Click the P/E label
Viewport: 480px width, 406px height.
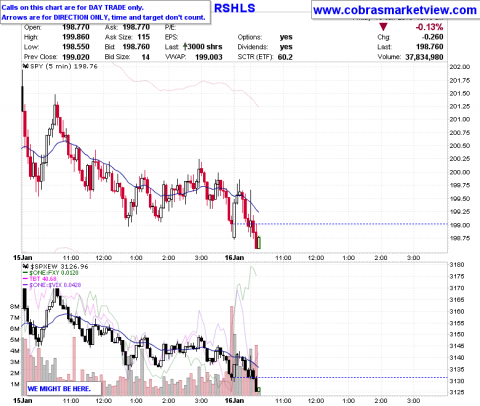coord(170,27)
